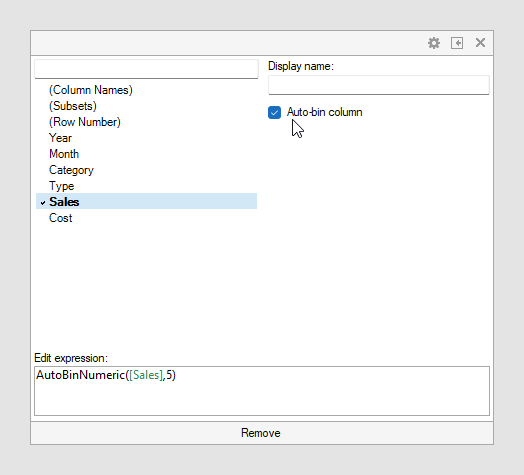Viewport: 524px width, 475px height.
Task: Pick the Month column
Action: point(64,154)
